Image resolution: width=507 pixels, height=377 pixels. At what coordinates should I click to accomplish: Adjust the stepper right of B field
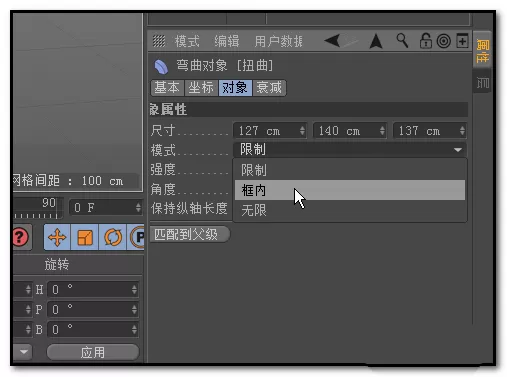point(134,330)
